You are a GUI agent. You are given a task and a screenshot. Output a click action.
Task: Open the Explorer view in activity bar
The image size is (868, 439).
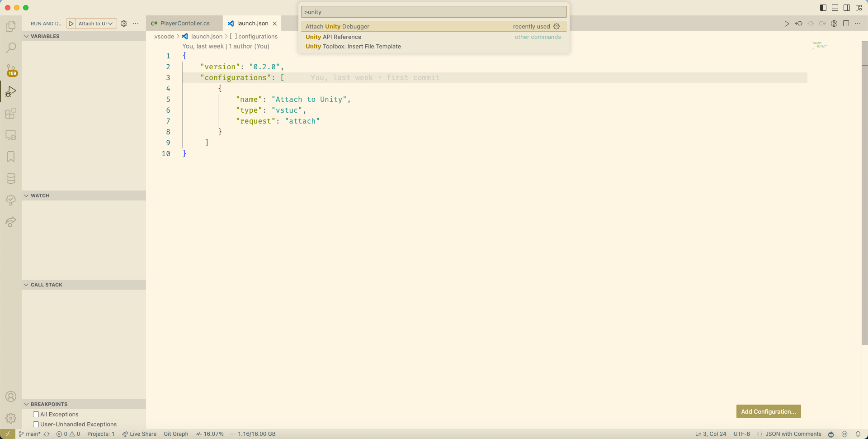coord(11,26)
